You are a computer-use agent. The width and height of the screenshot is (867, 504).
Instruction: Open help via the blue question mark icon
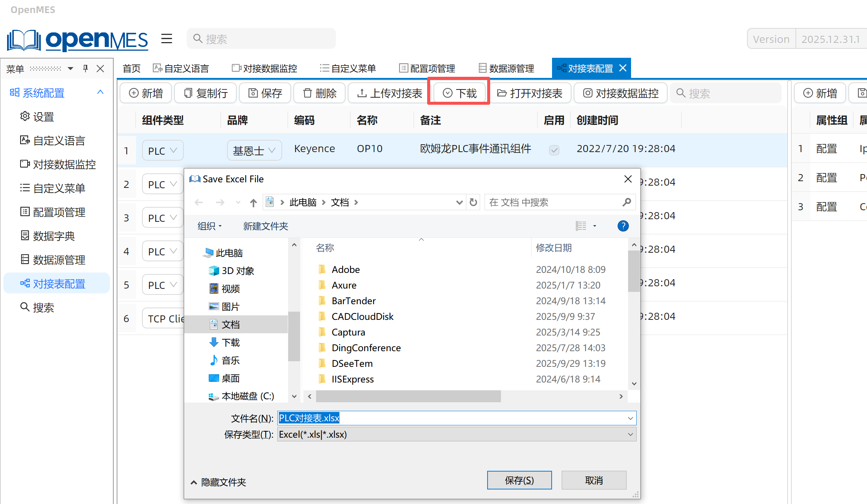(623, 226)
